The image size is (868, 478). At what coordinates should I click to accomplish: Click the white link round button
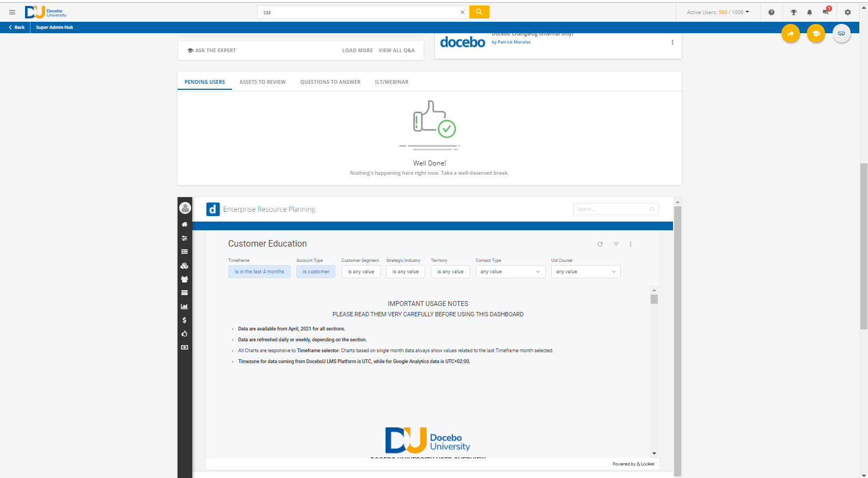841,34
